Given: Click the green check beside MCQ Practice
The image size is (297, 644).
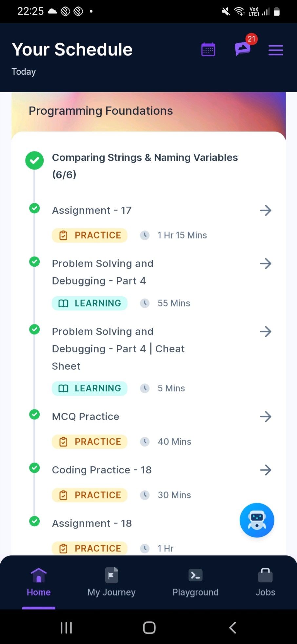Looking at the screenshot, I should click(34, 414).
